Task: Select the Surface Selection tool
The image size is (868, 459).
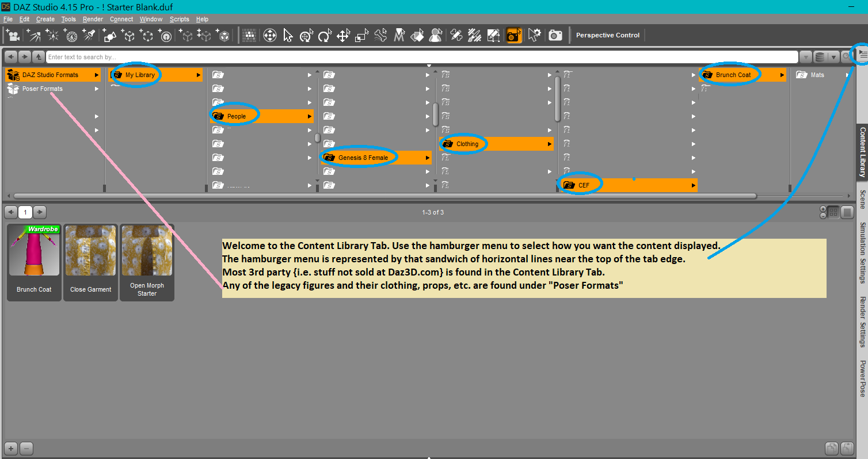Action: [418, 35]
